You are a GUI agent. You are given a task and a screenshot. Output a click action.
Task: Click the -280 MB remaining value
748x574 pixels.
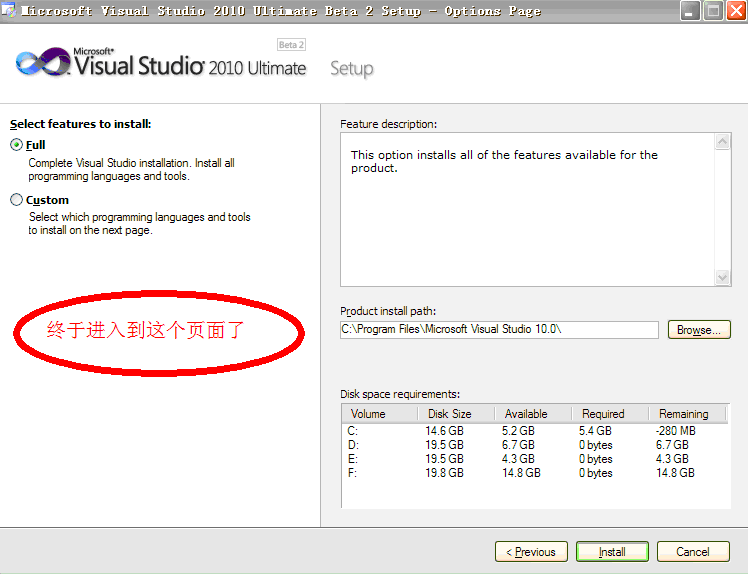(675, 431)
